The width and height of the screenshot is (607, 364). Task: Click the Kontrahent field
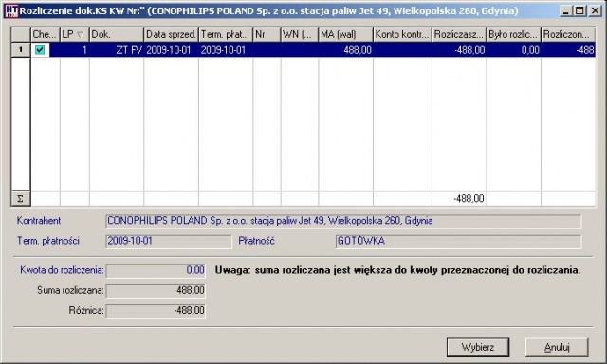(343, 221)
